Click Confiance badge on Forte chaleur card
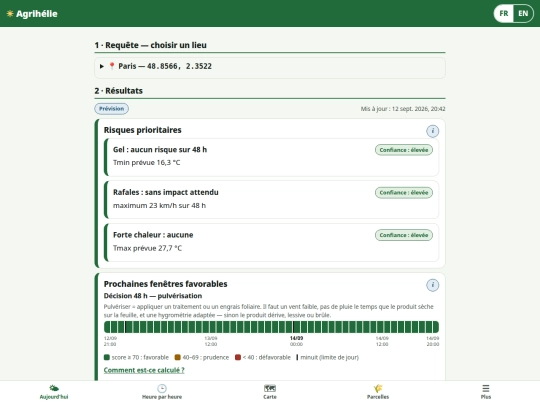Screen dimensions: 540x405 404,235
